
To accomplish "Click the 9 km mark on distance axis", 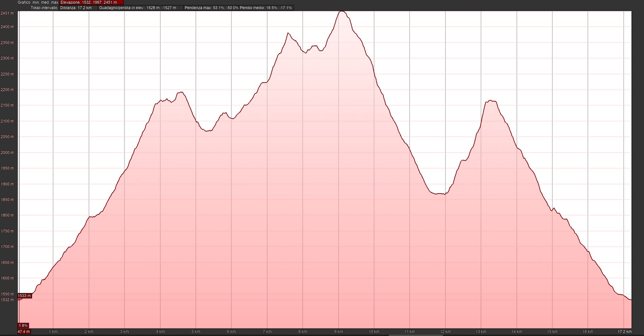I will pos(338,332).
